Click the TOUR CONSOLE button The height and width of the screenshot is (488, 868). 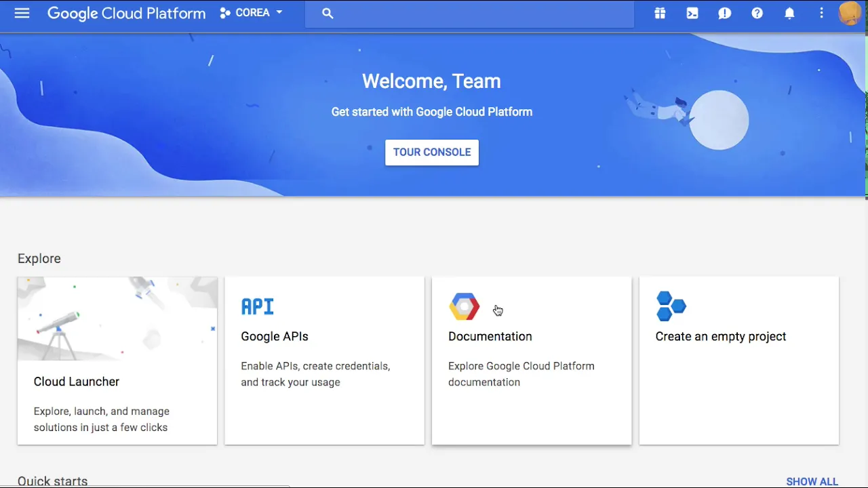[x=432, y=152]
